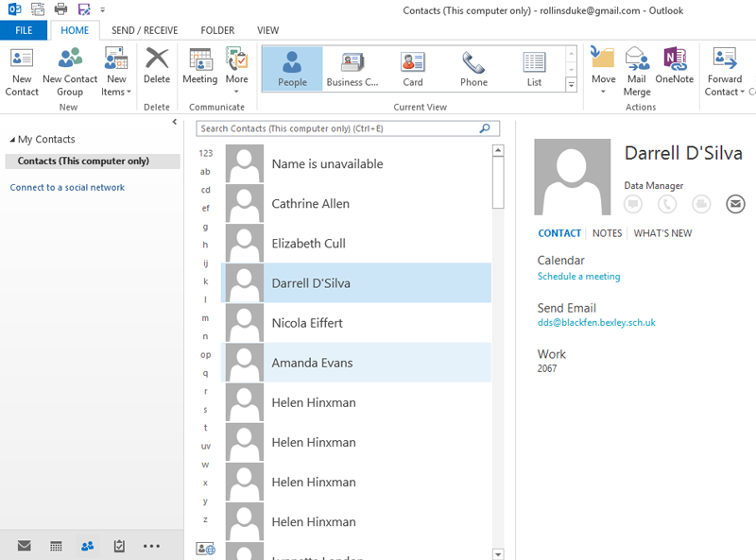Image resolution: width=756 pixels, height=560 pixels.
Task: Switch to Tasks in navigation bar
Action: pyautogui.click(x=119, y=546)
